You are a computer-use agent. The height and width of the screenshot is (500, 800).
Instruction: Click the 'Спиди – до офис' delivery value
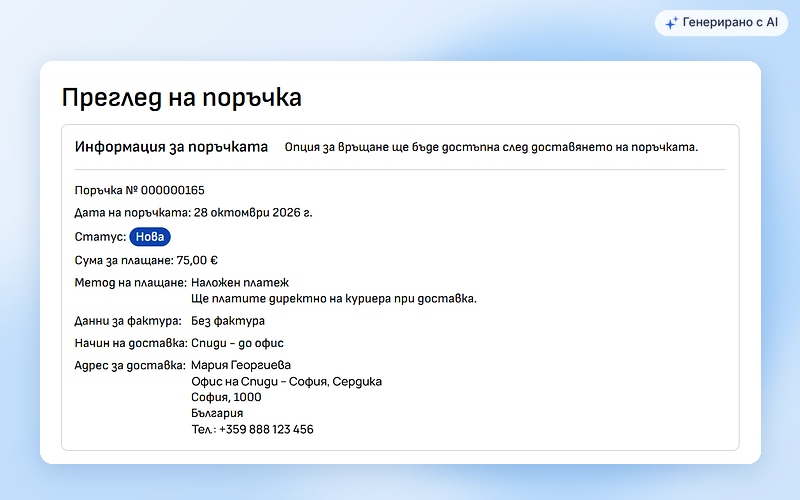pos(237,343)
